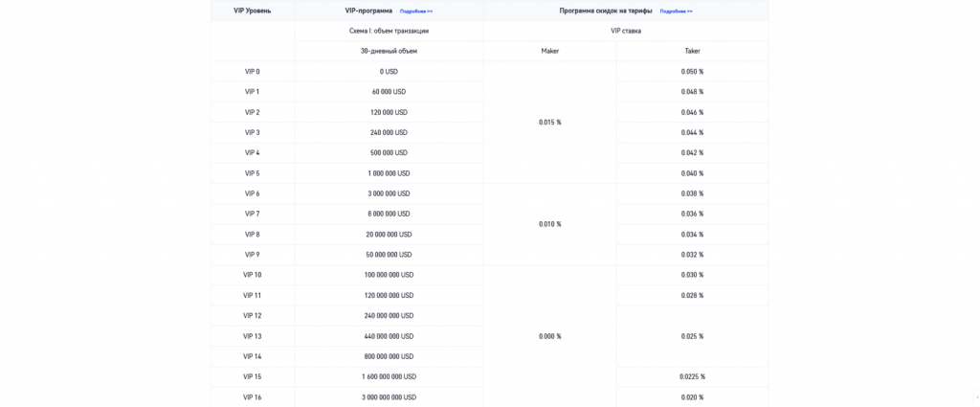This screenshot has width=980, height=407.
Task: Select the 60 000 USD volume cell
Action: (x=389, y=92)
